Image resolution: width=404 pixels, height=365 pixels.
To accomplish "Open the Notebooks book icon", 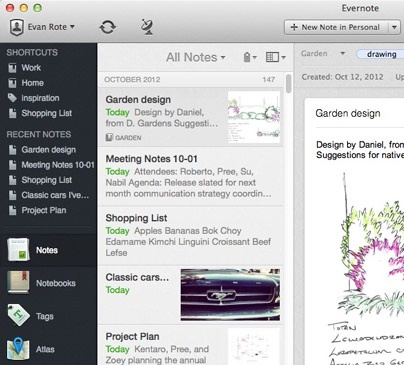I will [x=18, y=282].
